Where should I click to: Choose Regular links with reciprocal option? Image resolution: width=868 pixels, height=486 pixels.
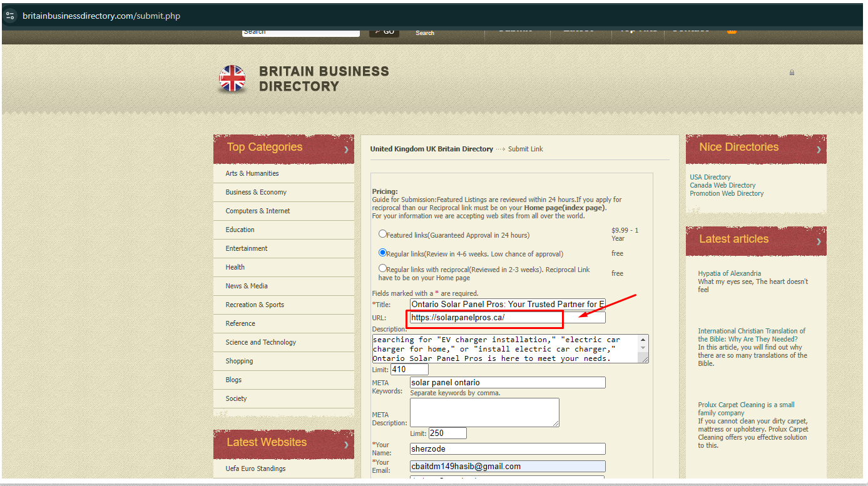click(382, 268)
